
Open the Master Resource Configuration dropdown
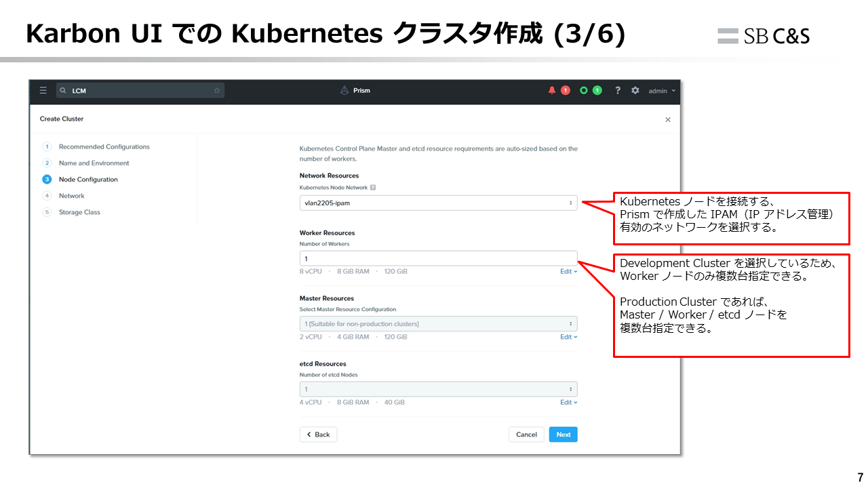[x=439, y=324]
